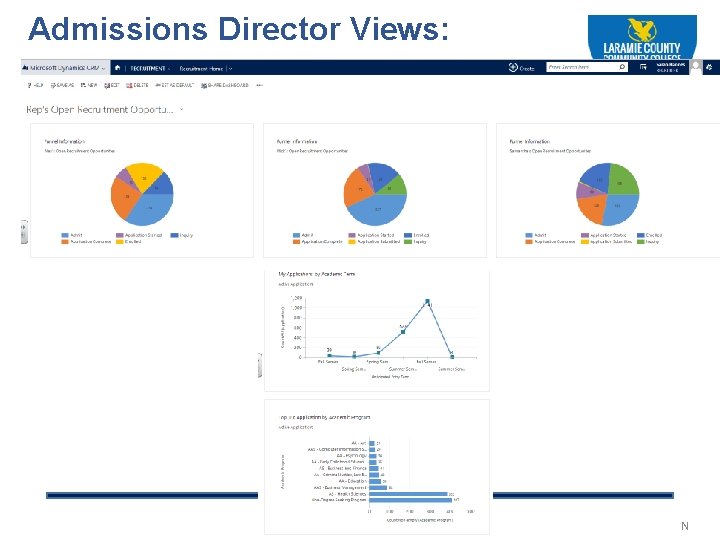Click the peak data point on the line chart
The width and height of the screenshot is (720, 540).
click(x=428, y=302)
